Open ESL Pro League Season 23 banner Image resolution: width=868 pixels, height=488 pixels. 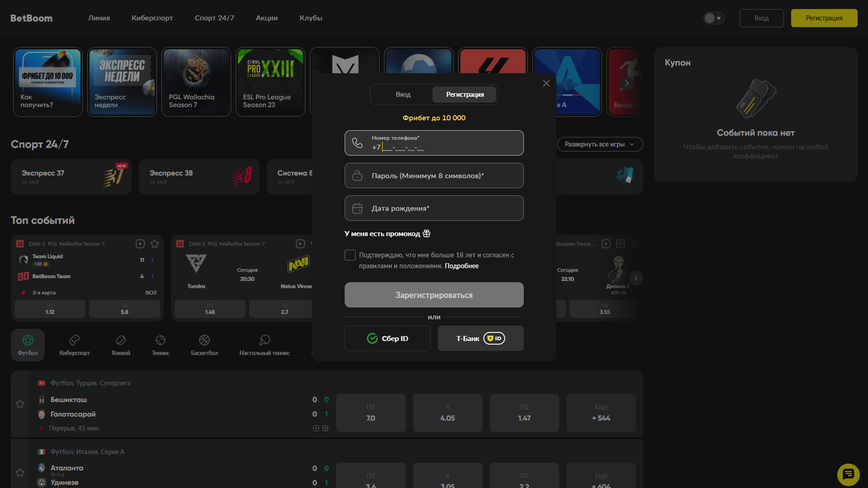pos(270,82)
